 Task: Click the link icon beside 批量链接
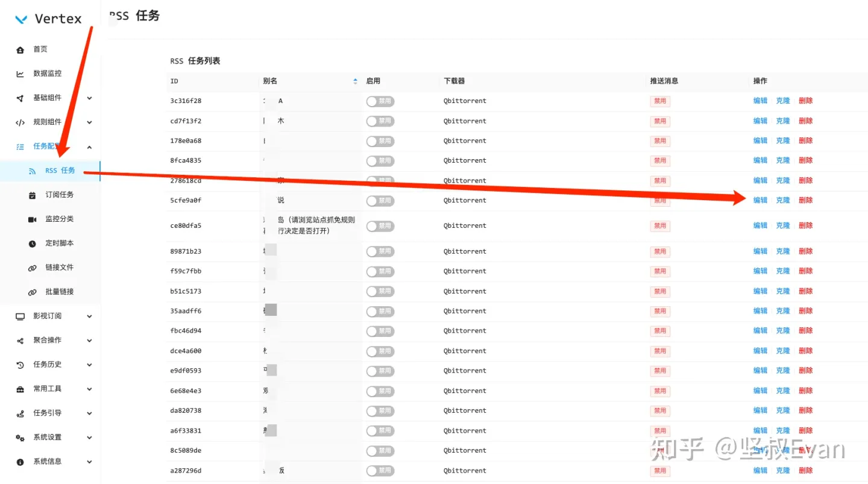(33, 292)
